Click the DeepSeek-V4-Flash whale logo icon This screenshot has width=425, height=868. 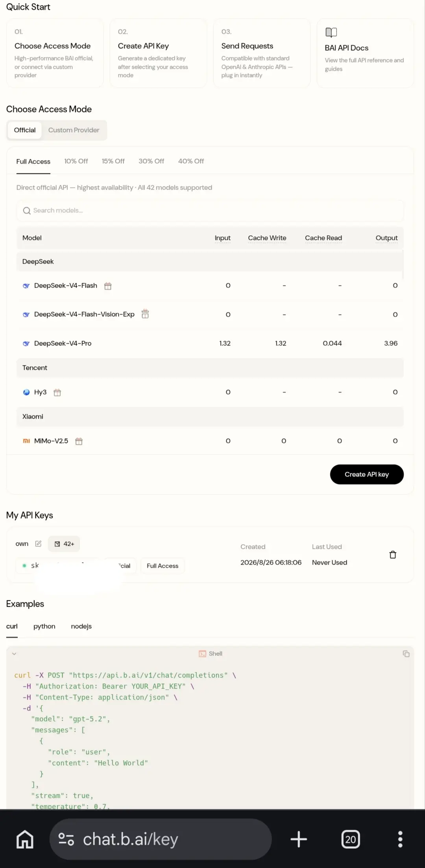26,286
